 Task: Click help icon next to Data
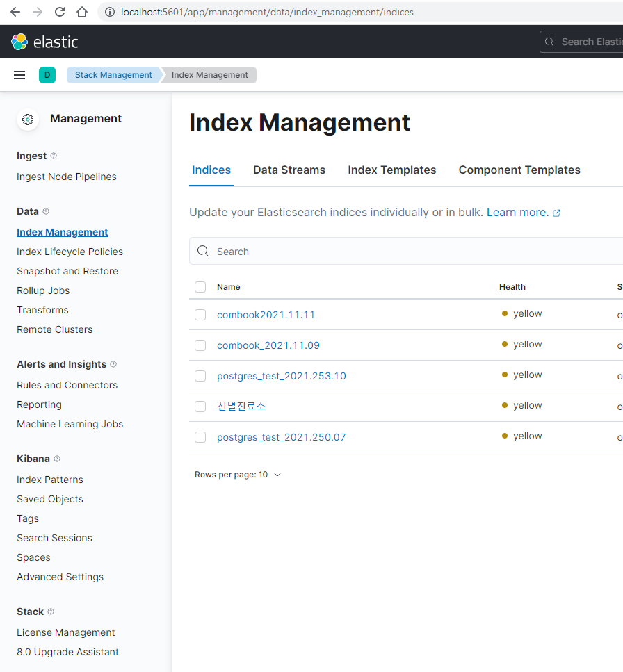coord(46,211)
